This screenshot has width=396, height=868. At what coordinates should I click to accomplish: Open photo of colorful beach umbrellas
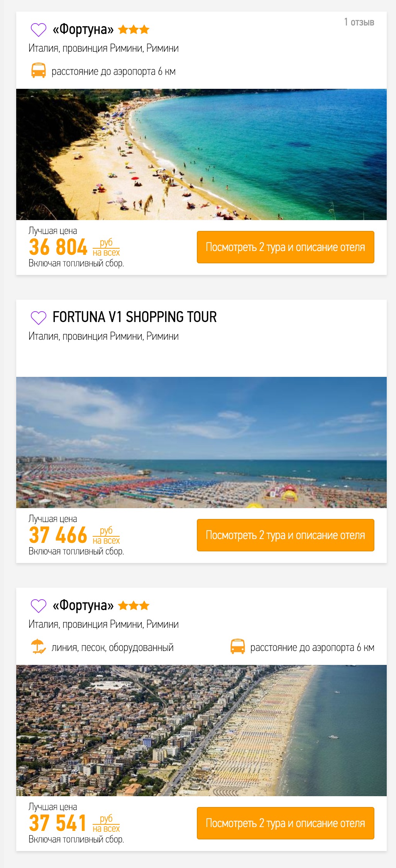click(x=201, y=442)
